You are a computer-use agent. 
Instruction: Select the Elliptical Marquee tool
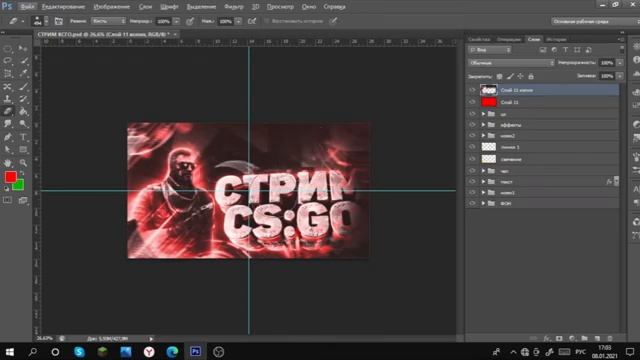pyautogui.click(x=7, y=49)
